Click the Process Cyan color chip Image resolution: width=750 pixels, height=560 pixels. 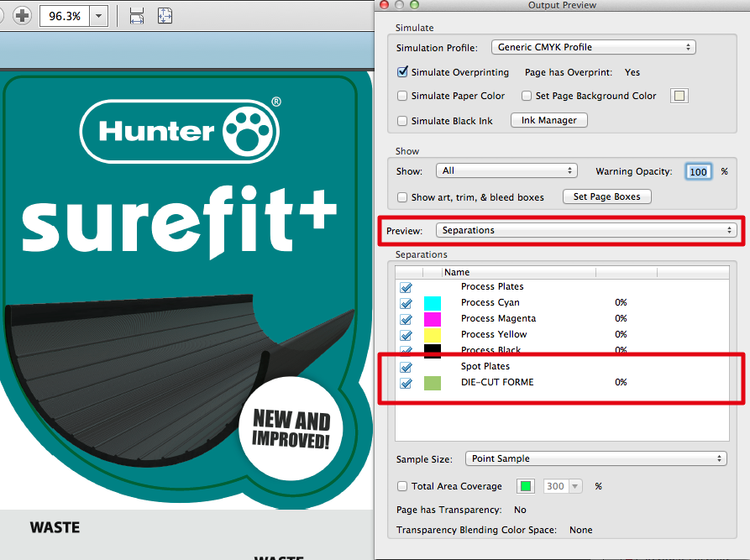click(433, 302)
